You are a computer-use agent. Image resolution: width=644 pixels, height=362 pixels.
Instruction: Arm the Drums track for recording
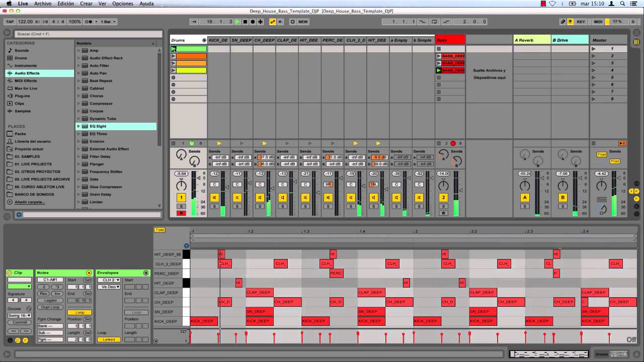181,213
